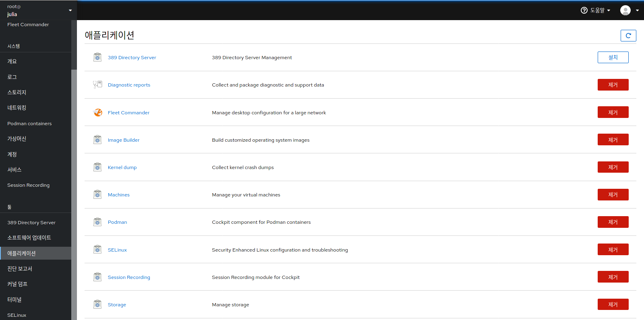Install 389 Directory Server with 설치 button
644x320 pixels.
point(613,58)
